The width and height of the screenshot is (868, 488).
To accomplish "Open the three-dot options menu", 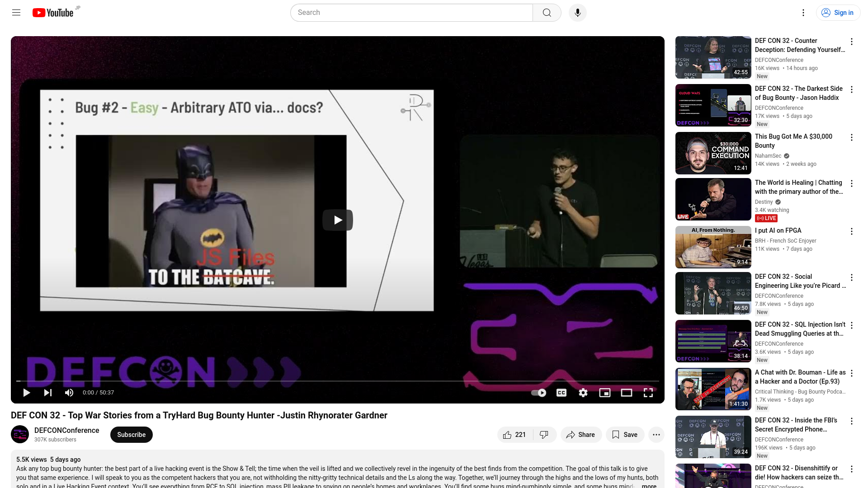I will [x=656, y=434].
